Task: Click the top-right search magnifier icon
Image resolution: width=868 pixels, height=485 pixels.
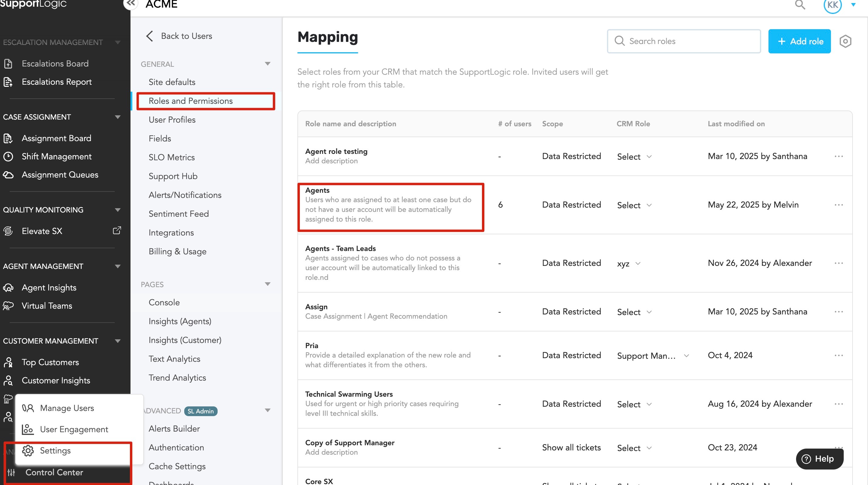Action: 800,5
